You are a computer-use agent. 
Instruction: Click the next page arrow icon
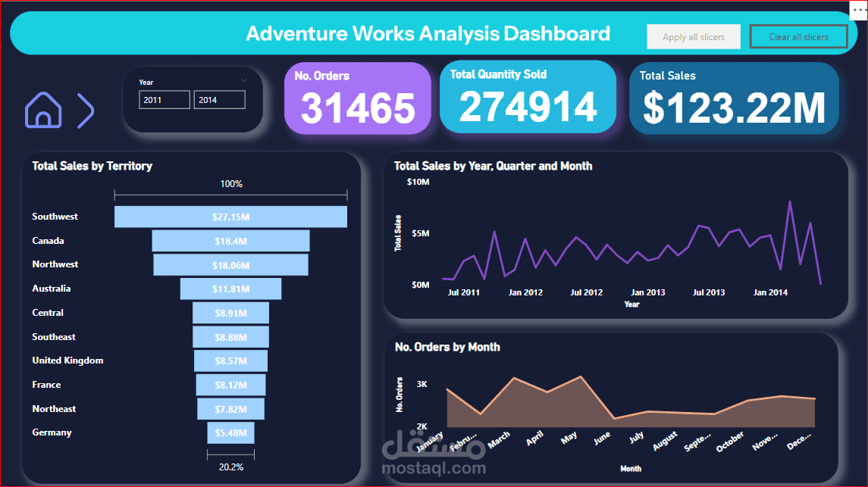click(86, 111)
